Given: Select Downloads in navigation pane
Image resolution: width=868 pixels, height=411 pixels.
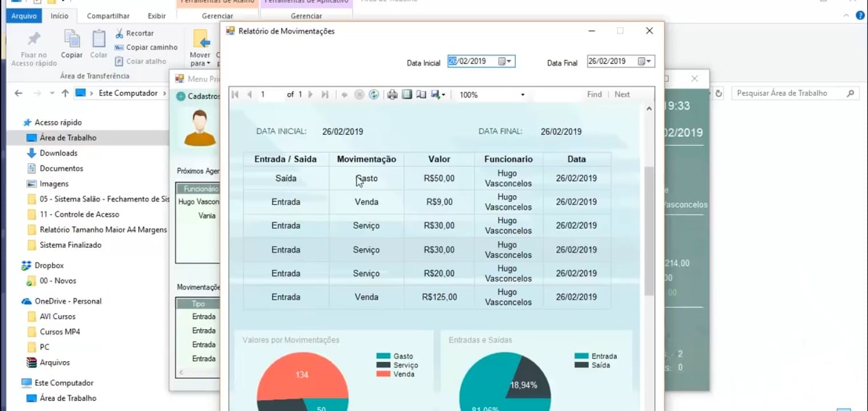Looking at the screenshot, I should tap(58, 153).
